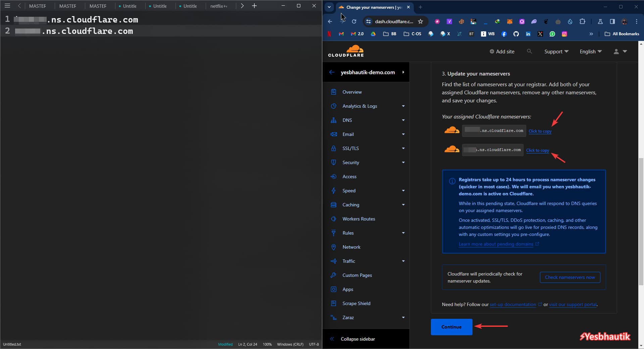Open Analytics & Logs section icon

tap(333, 106)
